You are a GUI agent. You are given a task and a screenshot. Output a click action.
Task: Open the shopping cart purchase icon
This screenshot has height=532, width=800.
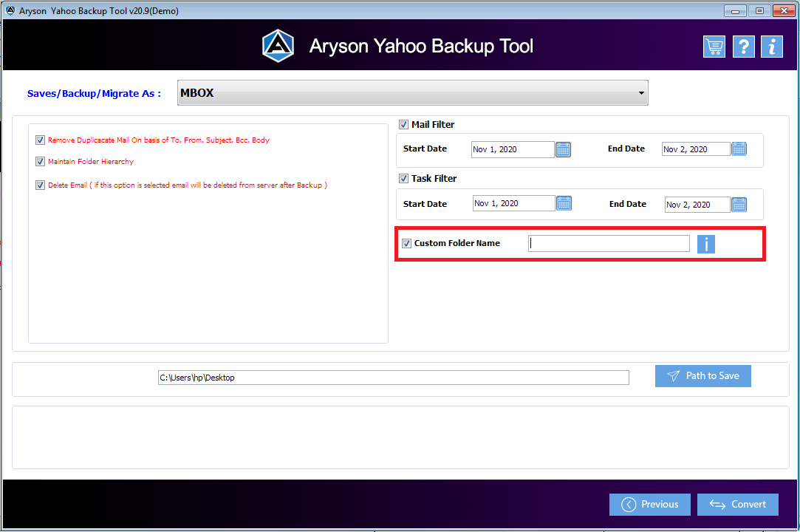click(714, 46)
